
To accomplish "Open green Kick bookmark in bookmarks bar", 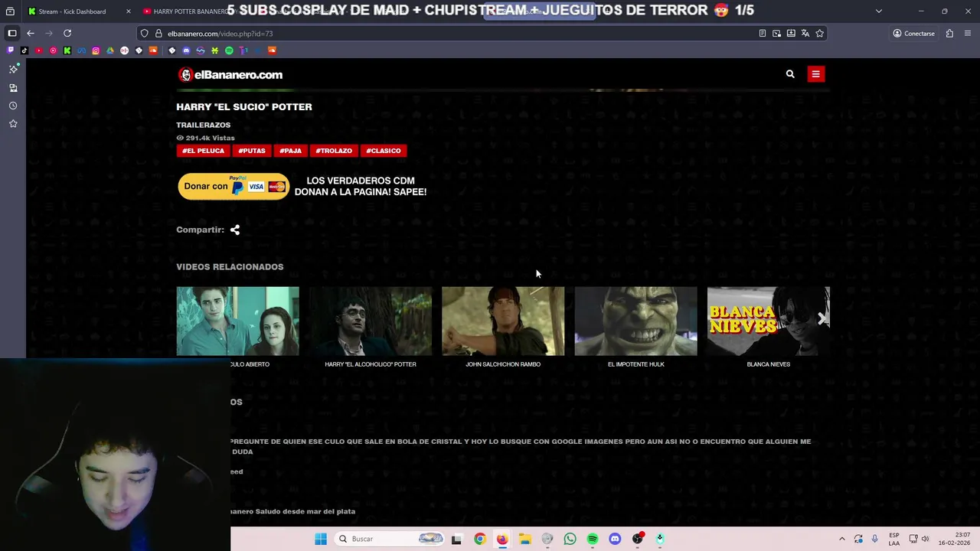I will pyautogui.click(x=67, y=51).
